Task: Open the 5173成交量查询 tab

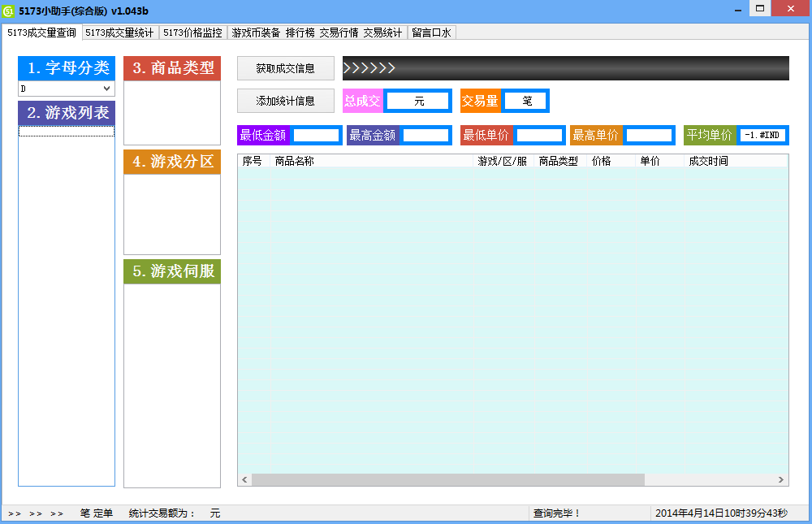Action: pyautogui.click(x=41, y=32)
